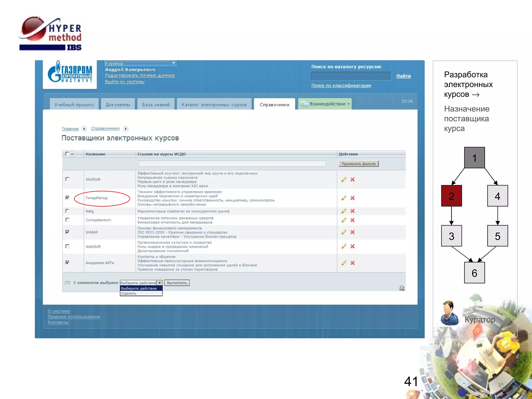Screen dimensions: 532x399
Task: Click the Применить фильтр button
Action: pos(358,164)
